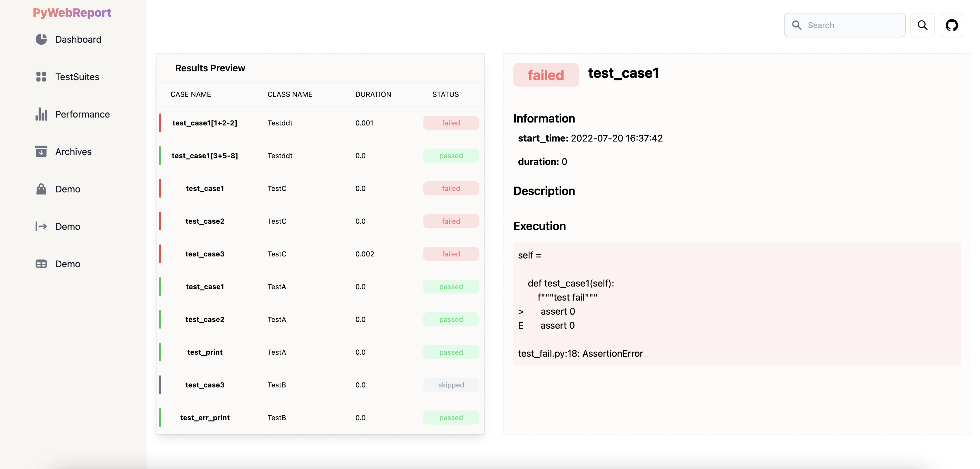Toggle the skipped test_case3 row
Image resolution: width=980 pixels, height=469 pixels.
click(320, 385)
